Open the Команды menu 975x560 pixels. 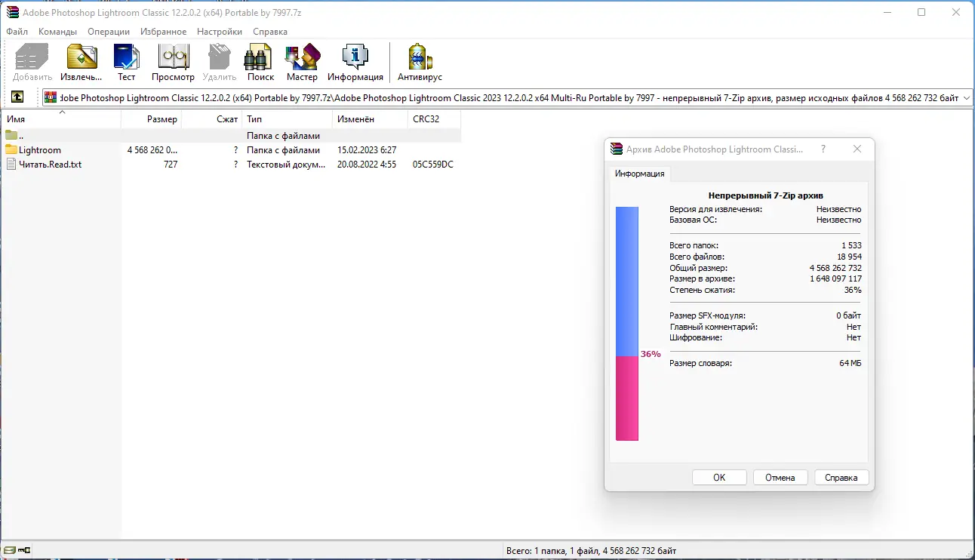point(57,32)
